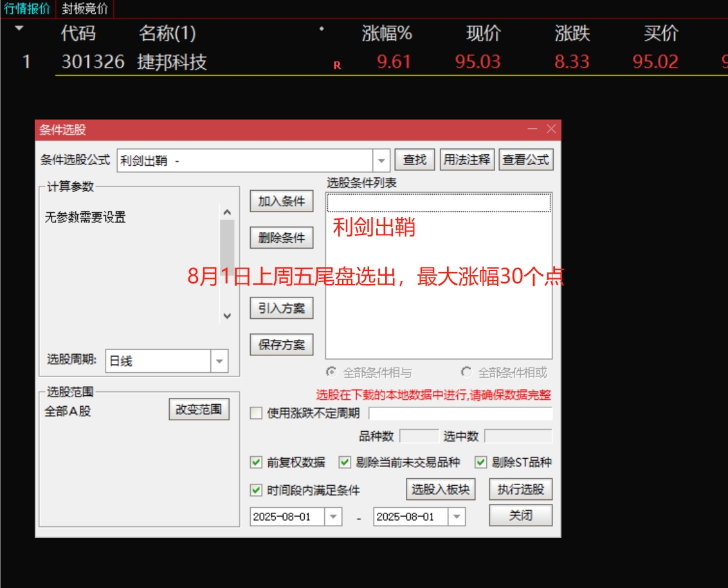Click the 品种数 count field
Image resolution: width=728 pixels, height=588 pixels.
click(419, 436)
